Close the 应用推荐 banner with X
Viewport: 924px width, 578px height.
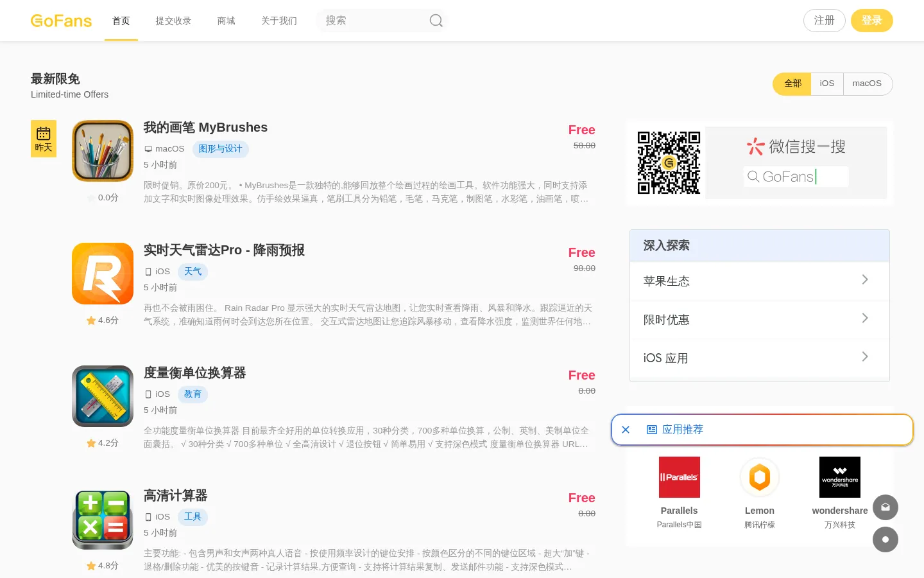coord(626,430)
